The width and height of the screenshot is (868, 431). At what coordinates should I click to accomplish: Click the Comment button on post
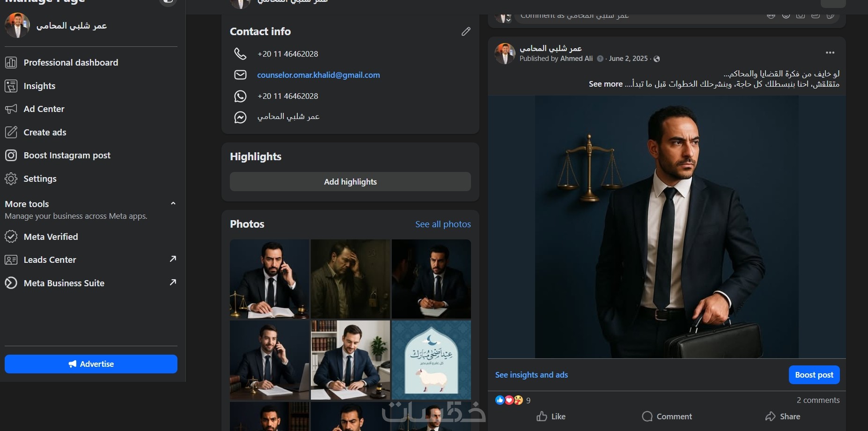tap(667, 416)
